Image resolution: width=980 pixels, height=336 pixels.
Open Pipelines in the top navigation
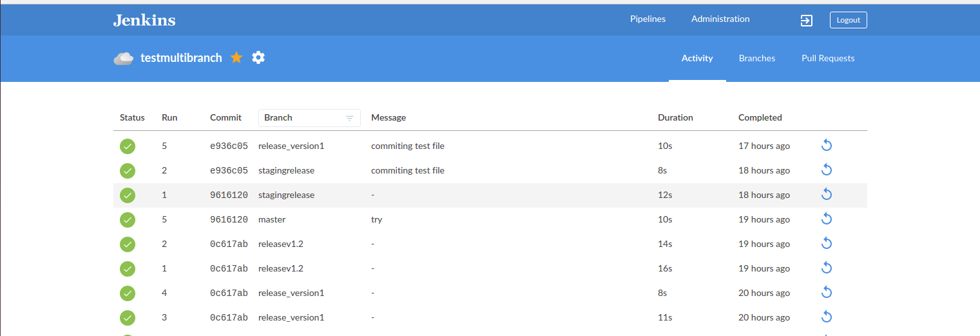[x=648, y=19]
